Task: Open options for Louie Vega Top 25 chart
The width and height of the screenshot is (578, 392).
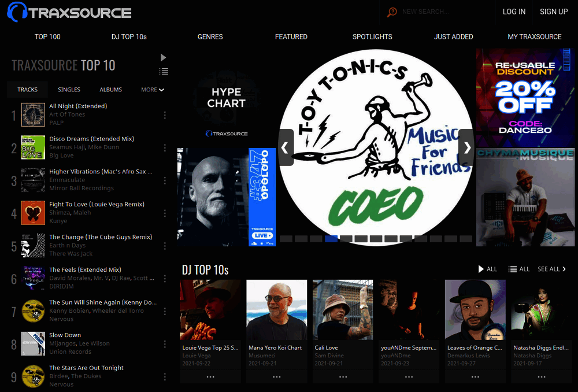Action: pyautogui.click(x=210, y=377)
